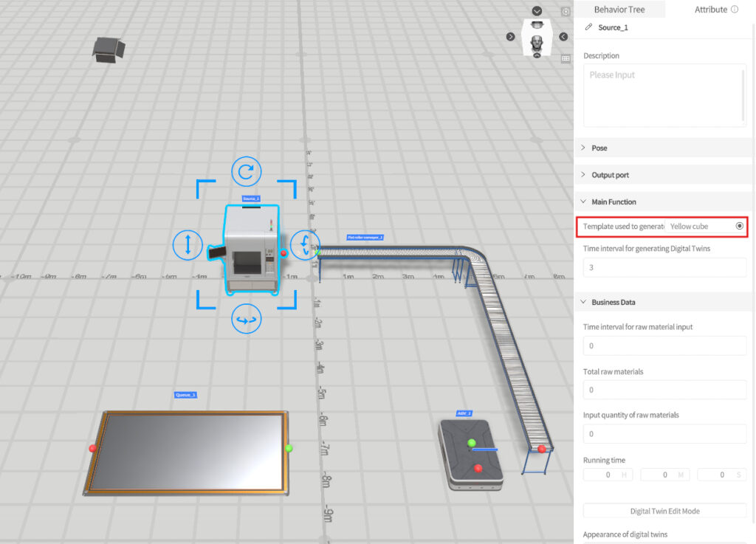Click the circular rotate gizmo above Source_1
Viewport: 756px width, 544px height.
pyautogui.click(x=247, y=171)
